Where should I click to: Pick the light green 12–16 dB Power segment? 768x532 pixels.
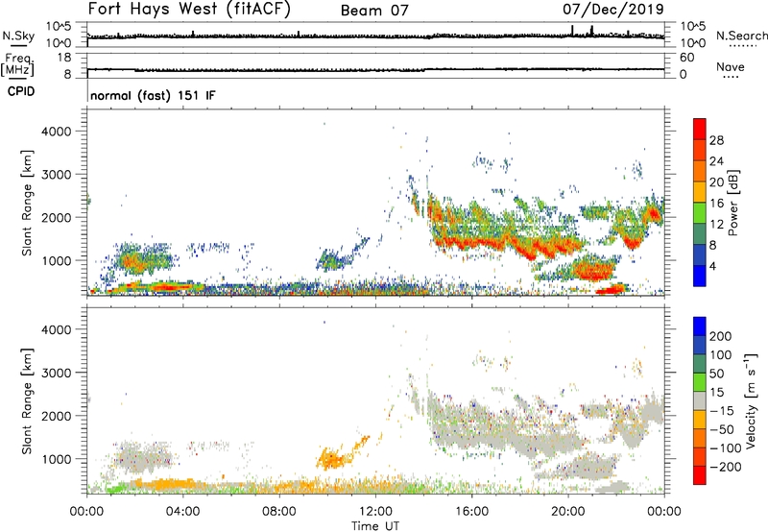700,213
